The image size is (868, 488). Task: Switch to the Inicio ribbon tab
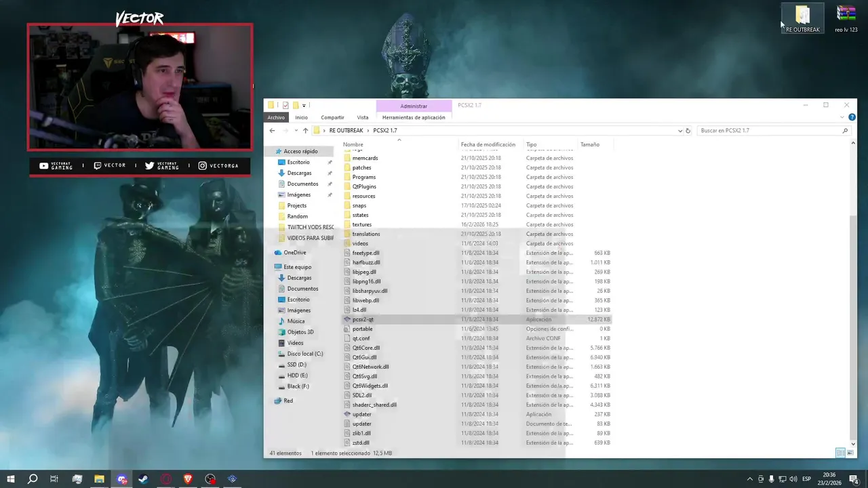[301, 117]
